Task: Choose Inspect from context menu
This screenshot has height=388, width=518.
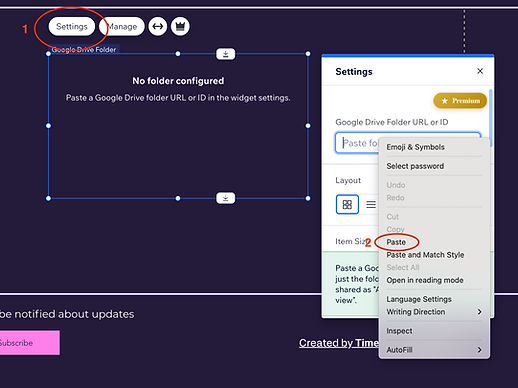Action: tap(434, 331)
